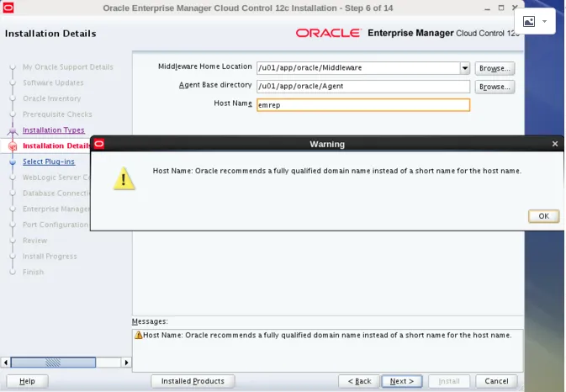Screen dimensions: 566x392
Task: Click OK in the Warning dialog
Action: (x=543, y=216)
